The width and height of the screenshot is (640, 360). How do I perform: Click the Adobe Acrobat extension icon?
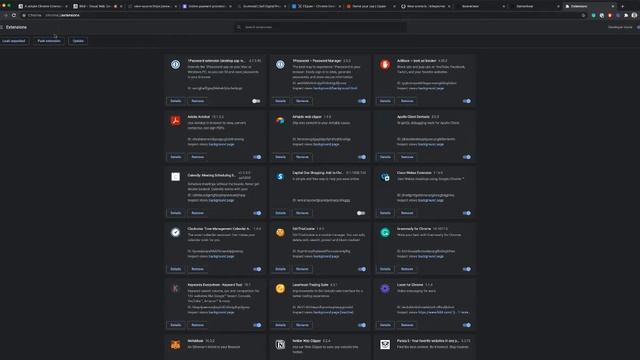(x=176, y=120)
